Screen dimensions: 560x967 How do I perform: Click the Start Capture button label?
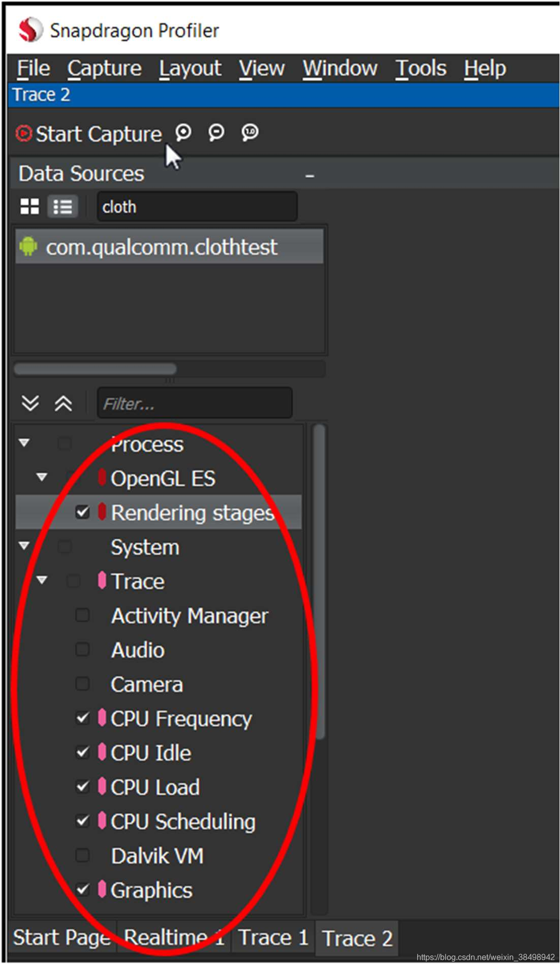[x=99, y=134]
